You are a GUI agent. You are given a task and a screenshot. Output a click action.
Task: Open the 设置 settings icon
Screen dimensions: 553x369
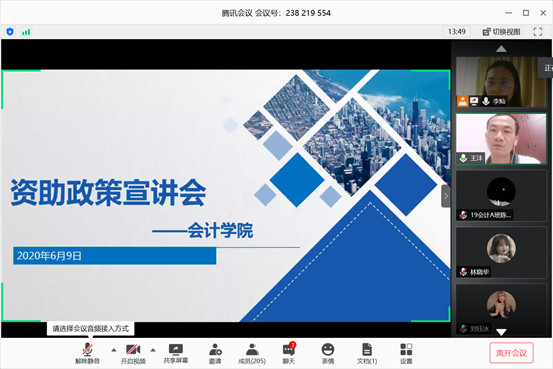(x=406, y=353)
